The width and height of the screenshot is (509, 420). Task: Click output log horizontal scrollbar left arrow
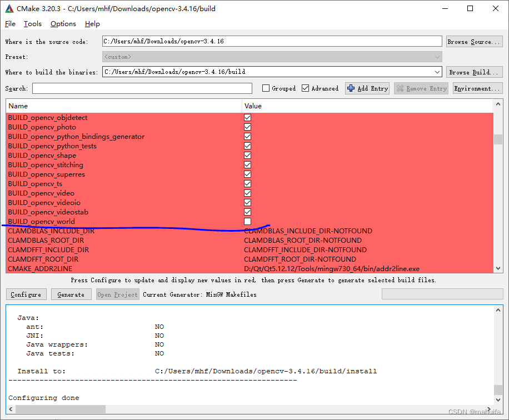click(x=11, y=409)
